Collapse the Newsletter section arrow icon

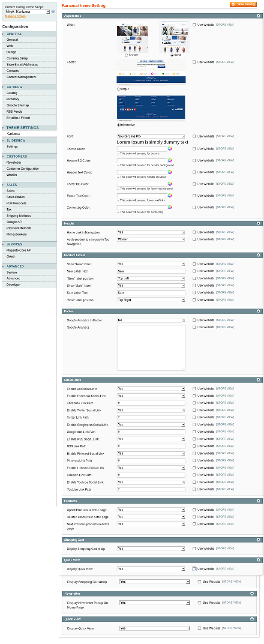point(252,594)
